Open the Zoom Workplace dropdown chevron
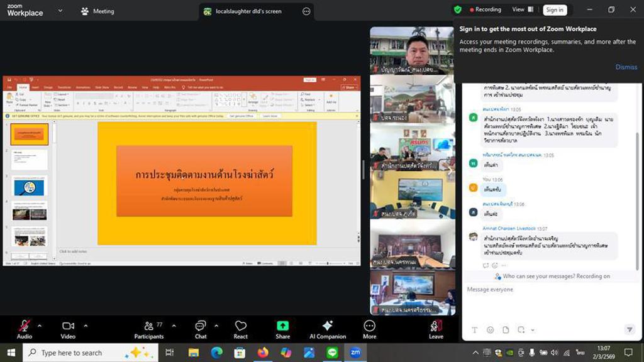The image size is (644, 362). 60,11
